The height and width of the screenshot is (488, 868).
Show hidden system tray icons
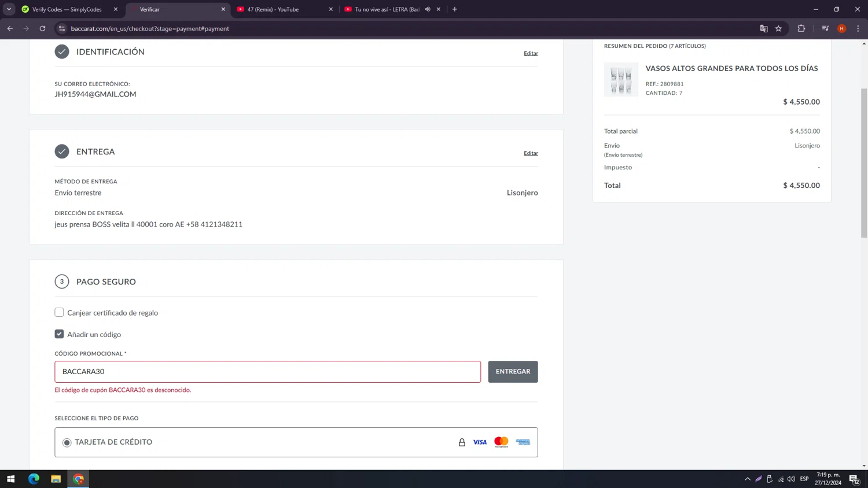click(748, 479)
